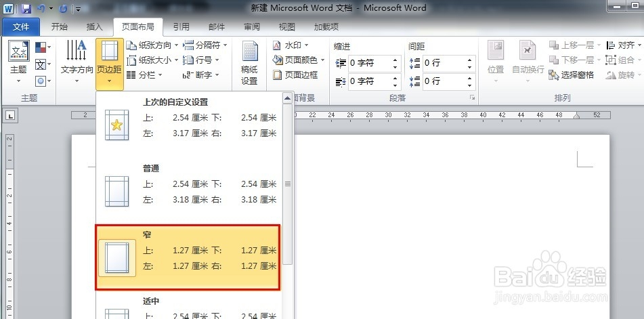Open theme fonts (文) icon

43,64
